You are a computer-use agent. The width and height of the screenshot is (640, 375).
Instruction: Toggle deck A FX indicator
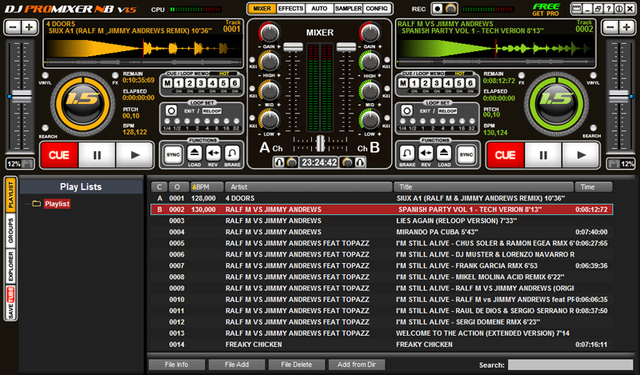[116, 75]
